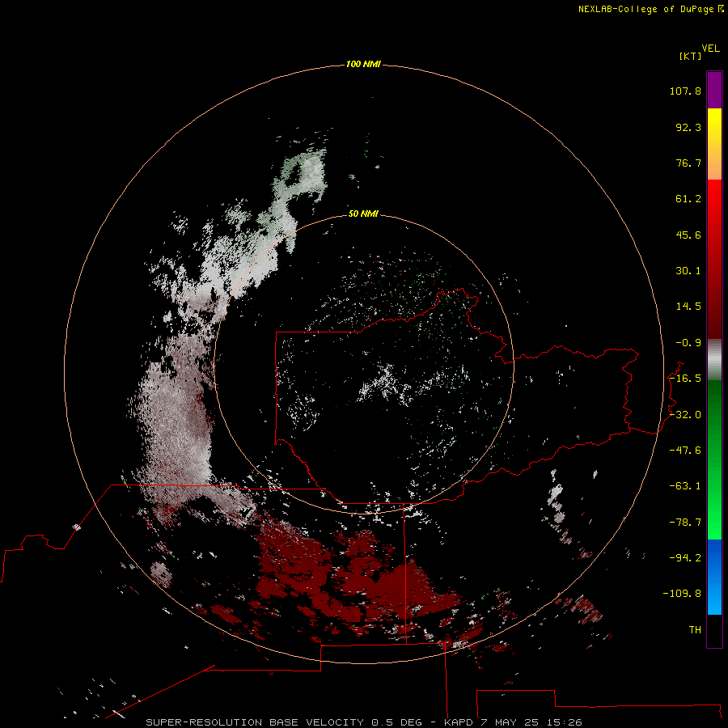Click the -0.9 legend value
The height and width of the screenshot is (728, 728).
tap(688, 343)
